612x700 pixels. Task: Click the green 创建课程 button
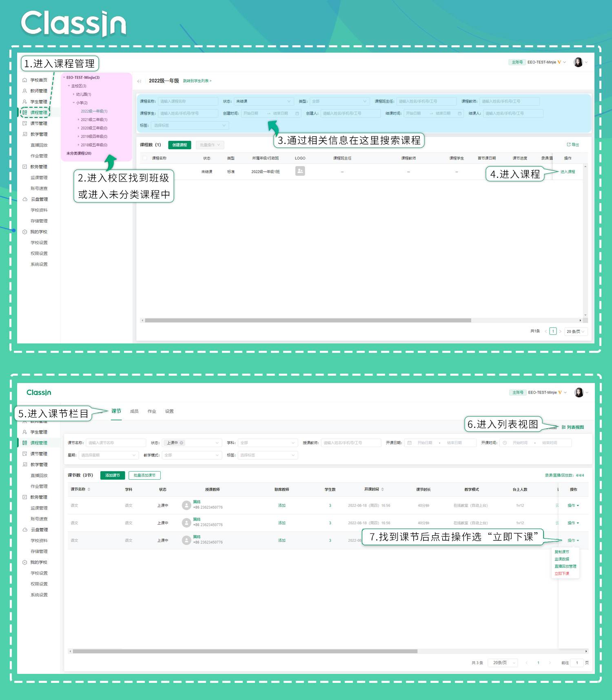tap(180, 145)
